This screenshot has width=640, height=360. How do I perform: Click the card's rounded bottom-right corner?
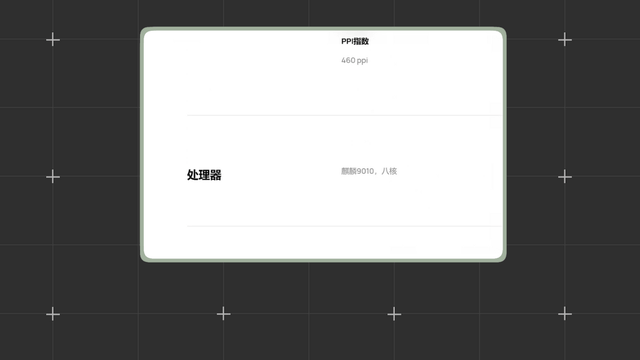[x=501, y=257]
